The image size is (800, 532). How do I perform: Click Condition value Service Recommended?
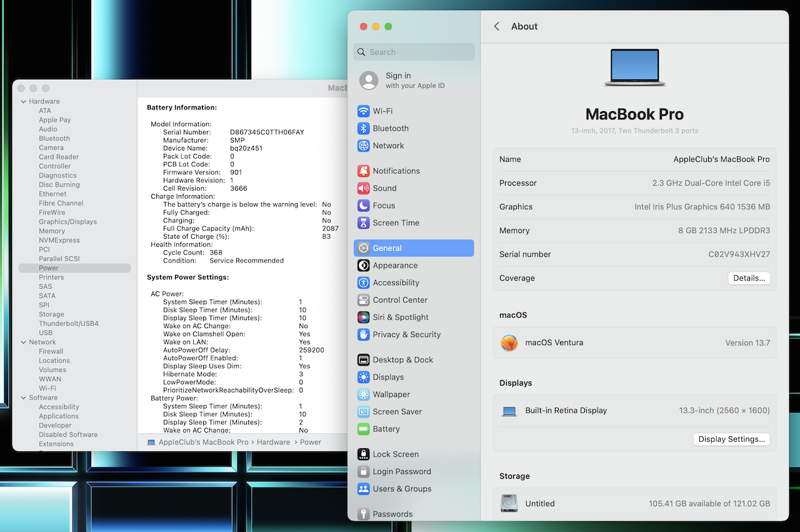(x=246, y=261)
